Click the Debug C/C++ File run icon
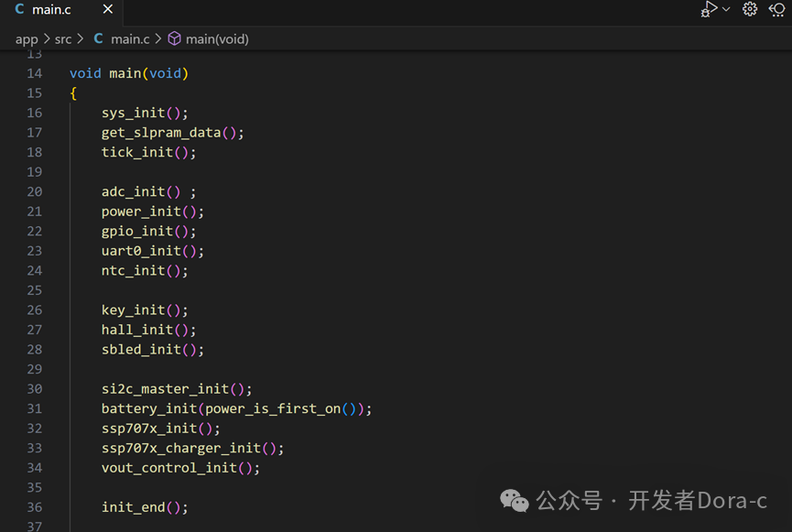The width and height of the screenshot is (792, 532). click(x=709, y=9)
